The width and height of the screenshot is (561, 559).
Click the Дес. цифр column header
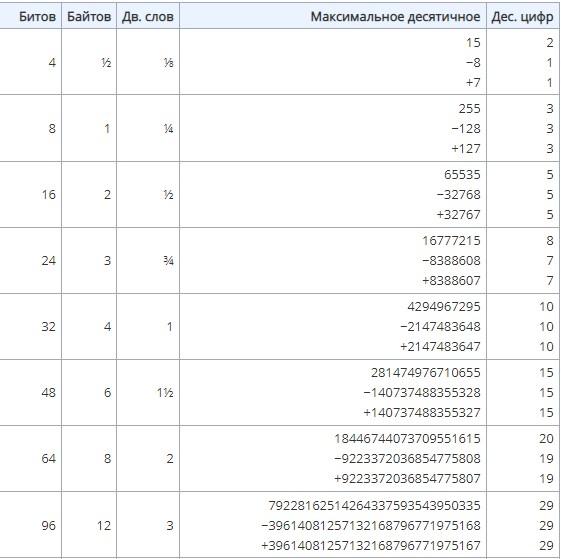[522, 16]
